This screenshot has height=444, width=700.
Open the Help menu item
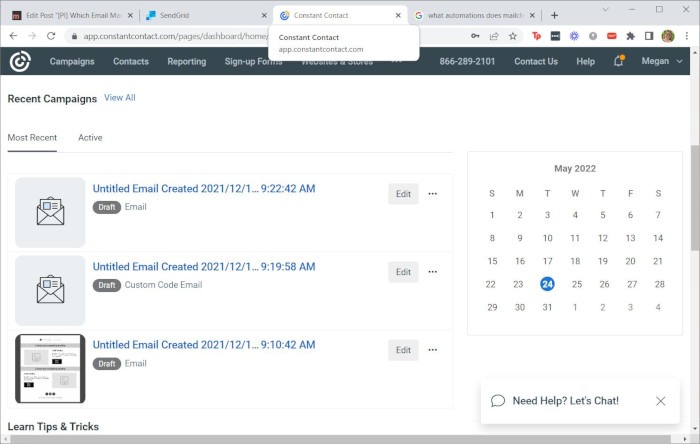[585, 61]
